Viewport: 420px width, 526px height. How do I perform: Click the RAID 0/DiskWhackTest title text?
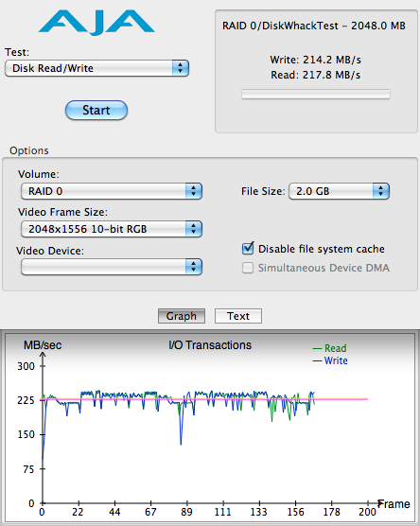coord(314,26)
